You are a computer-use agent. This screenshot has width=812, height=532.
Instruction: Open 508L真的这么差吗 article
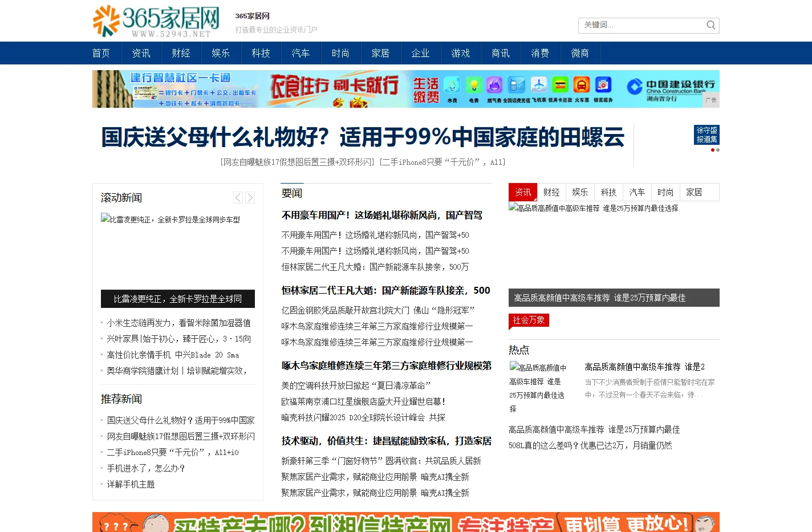pyautogui.click(x=590, y=445)
